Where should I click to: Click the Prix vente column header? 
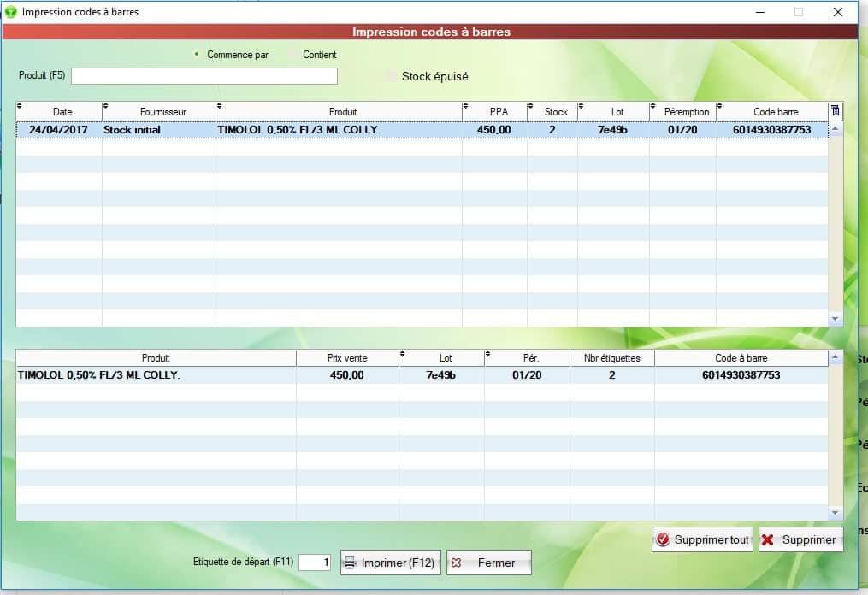pyautogui.click(x=348, y=358)
